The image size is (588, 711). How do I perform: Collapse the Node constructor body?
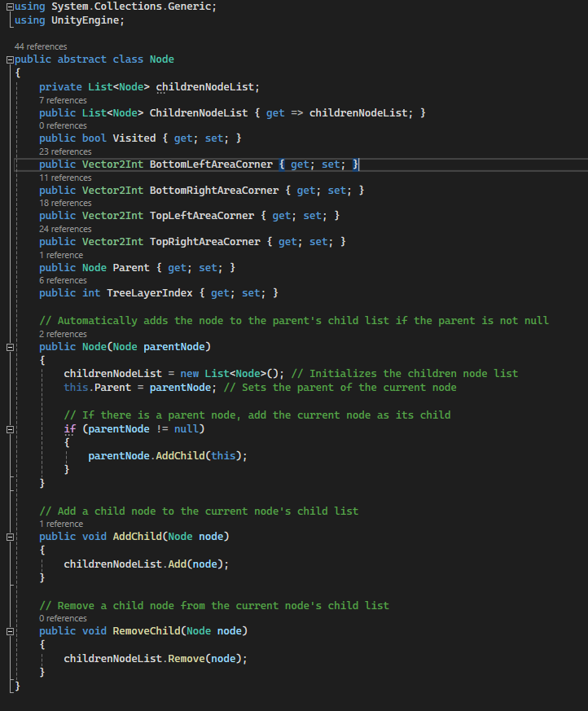click(x=10, y=347)
